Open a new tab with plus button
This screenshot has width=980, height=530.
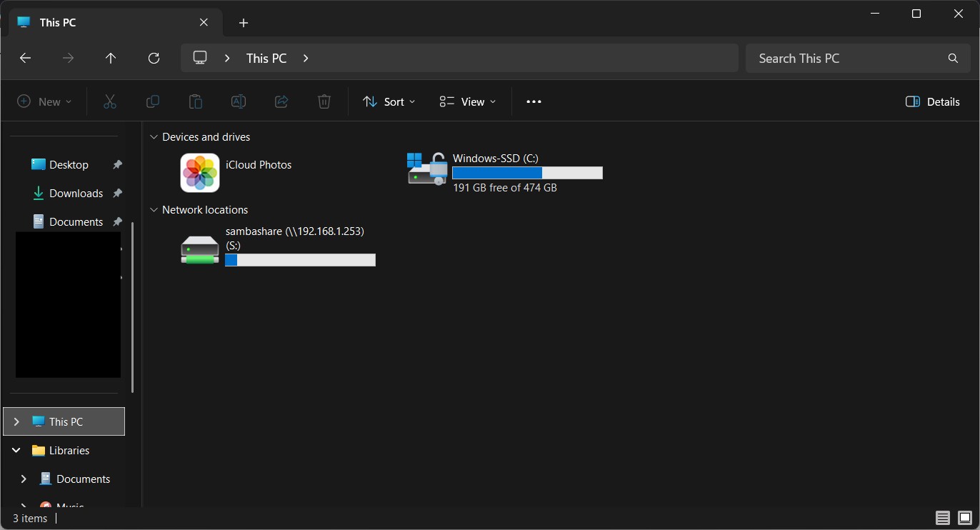[244, 23]
